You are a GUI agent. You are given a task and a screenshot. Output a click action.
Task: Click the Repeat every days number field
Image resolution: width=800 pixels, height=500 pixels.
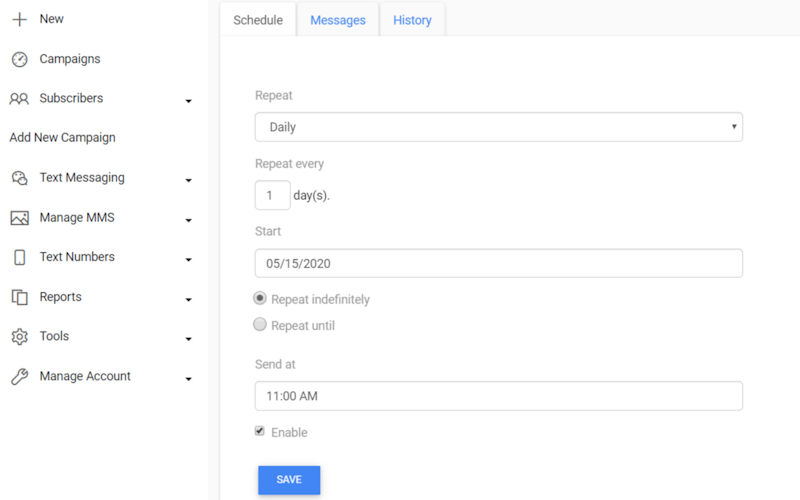pos(272,195)
